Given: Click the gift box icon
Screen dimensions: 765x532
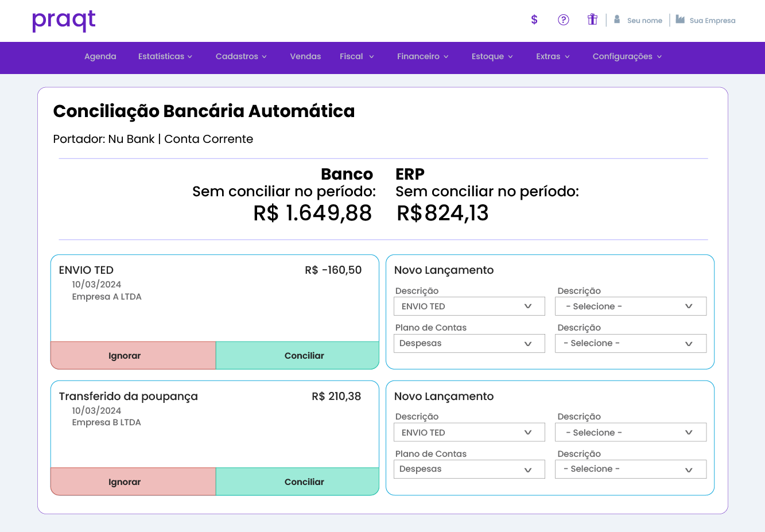Looking at the screenshot, I should pyautogui.click(x=592, y=20).
